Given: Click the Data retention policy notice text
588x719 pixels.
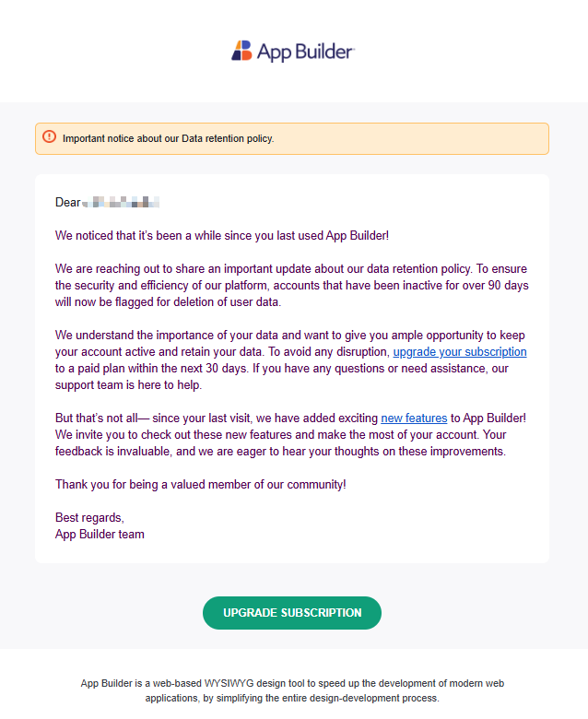Looking at the screenshot, I should [168, 138].
